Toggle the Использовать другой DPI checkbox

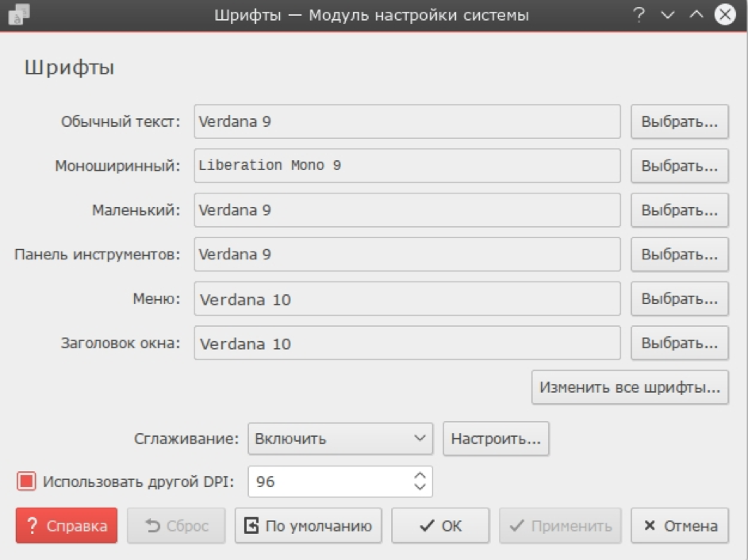[26, 481]
